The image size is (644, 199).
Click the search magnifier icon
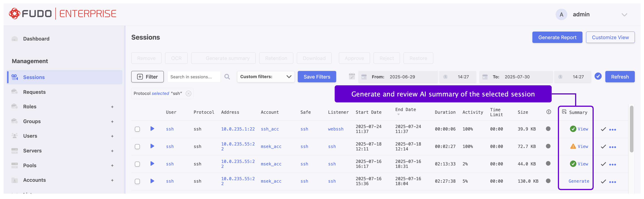227,77
